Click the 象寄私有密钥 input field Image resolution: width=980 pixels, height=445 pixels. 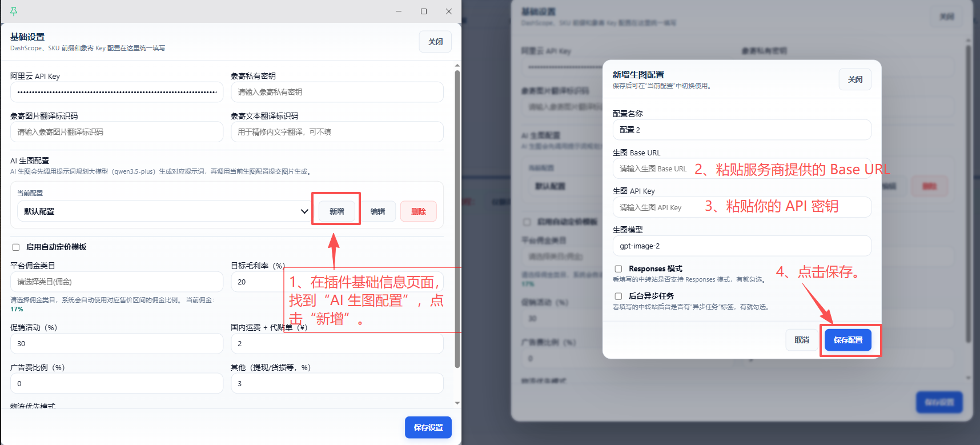click(337, 92)
